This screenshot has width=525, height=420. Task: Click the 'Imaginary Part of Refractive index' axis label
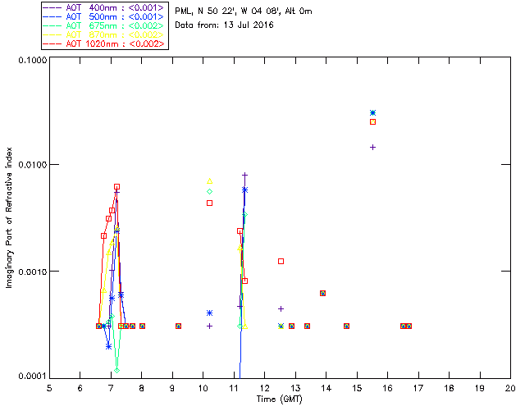(9, 217)
